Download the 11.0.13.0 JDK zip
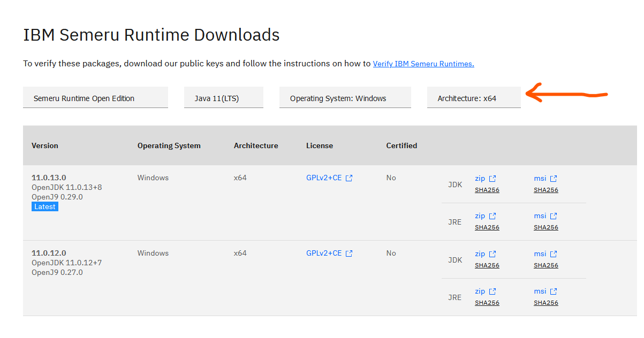The height and width of the screenshot is (338, 644). [x=480, y=179]
